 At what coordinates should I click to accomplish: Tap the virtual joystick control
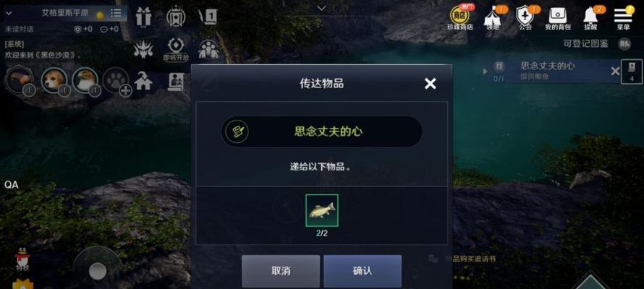click(98, 270)
